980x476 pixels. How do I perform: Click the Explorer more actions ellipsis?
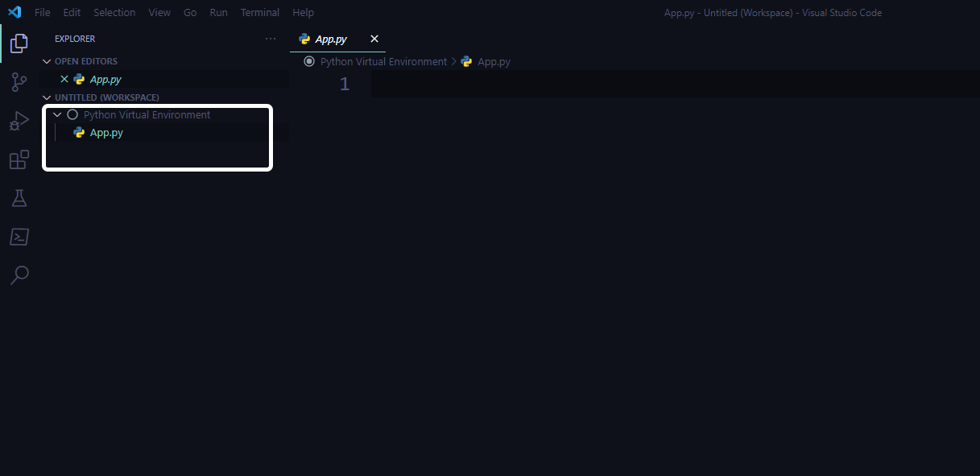point(271,39)
